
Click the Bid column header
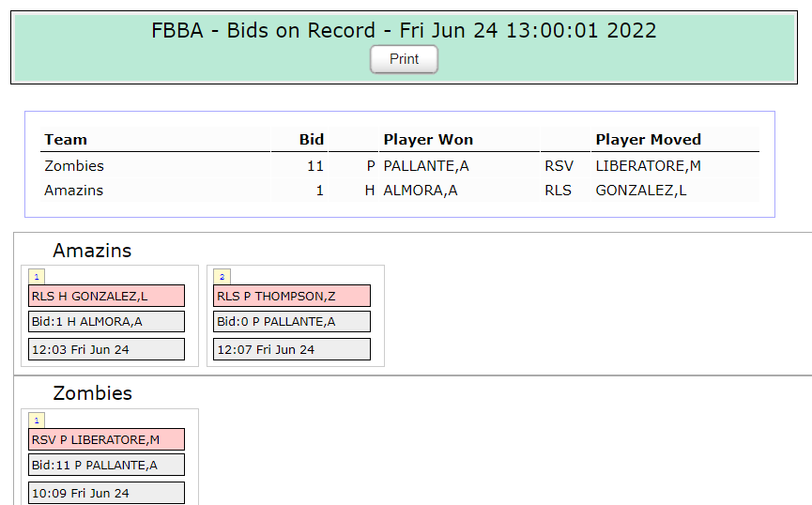point(311,140)
